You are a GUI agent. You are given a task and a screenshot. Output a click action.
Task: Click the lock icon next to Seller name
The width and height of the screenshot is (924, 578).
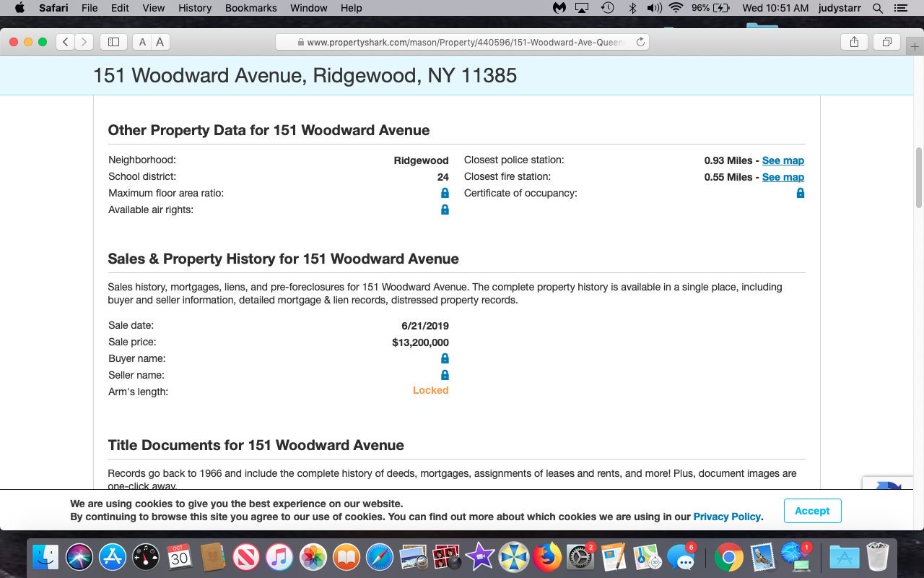(x=445, y=375)
